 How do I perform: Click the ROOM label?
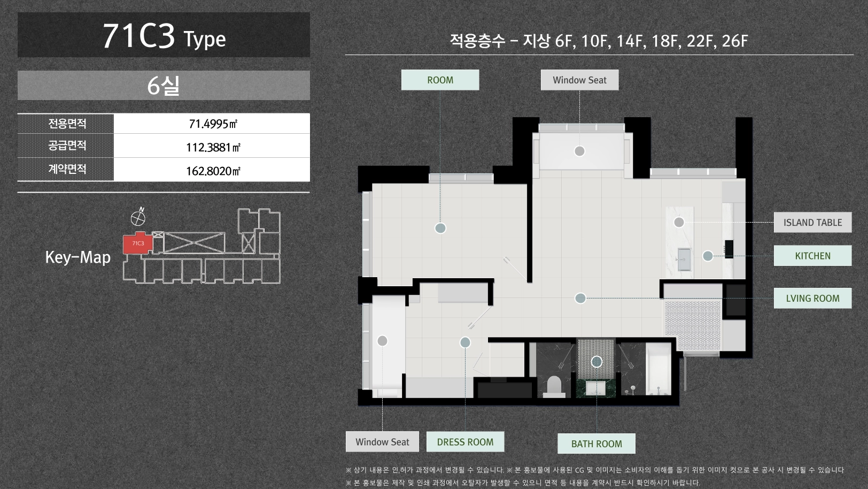pos(440,80)
